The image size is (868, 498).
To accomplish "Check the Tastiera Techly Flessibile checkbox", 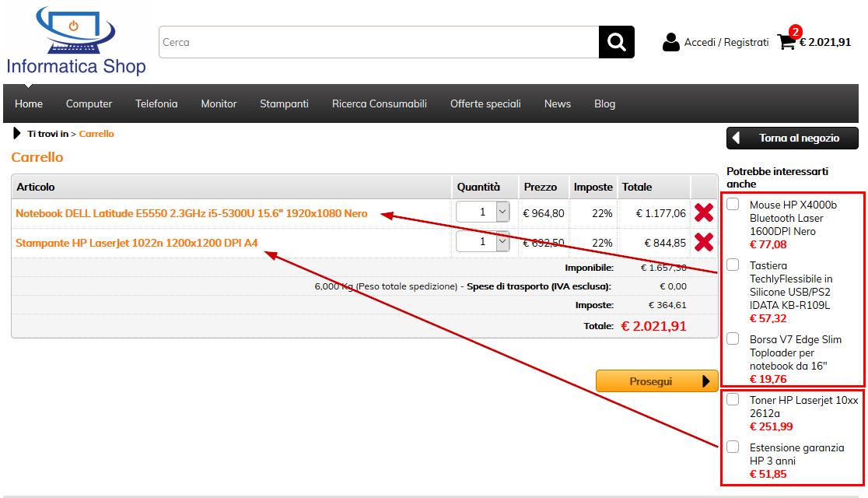I will (733, 265).
